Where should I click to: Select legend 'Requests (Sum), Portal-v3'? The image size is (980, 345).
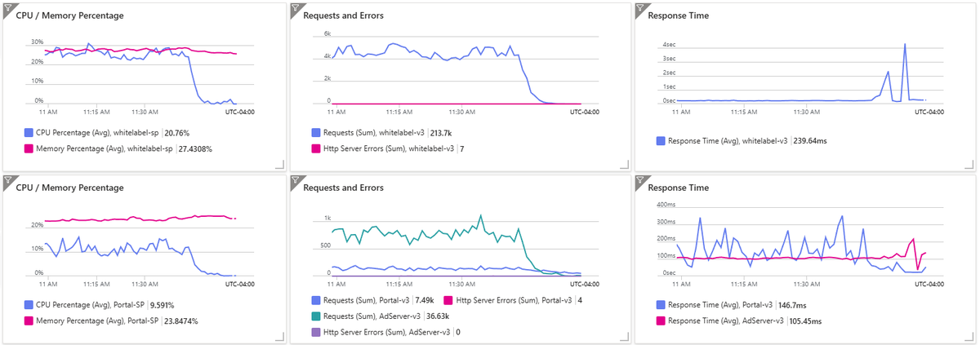point(367,299)
